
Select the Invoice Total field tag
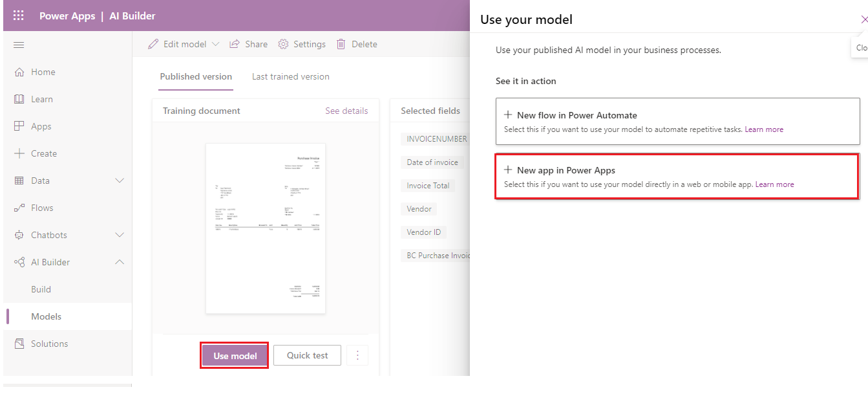428,185
